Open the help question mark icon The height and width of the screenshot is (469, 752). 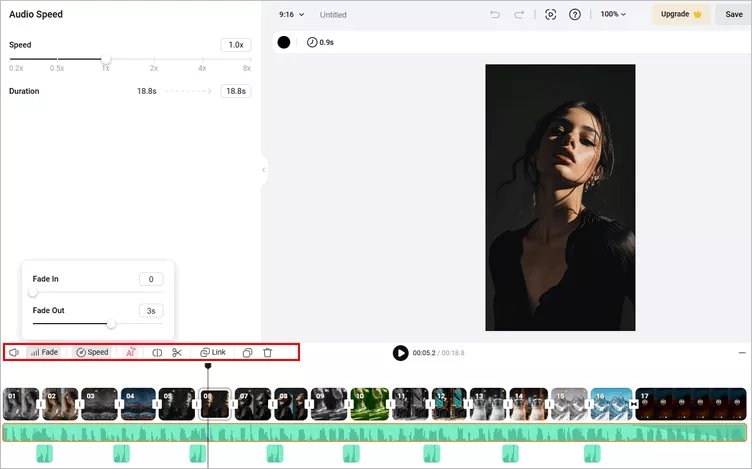[x=575, y=14]
